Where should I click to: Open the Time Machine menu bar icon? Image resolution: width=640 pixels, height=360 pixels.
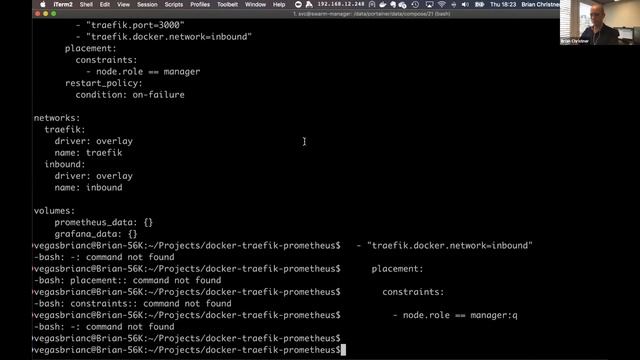point(415,4)
